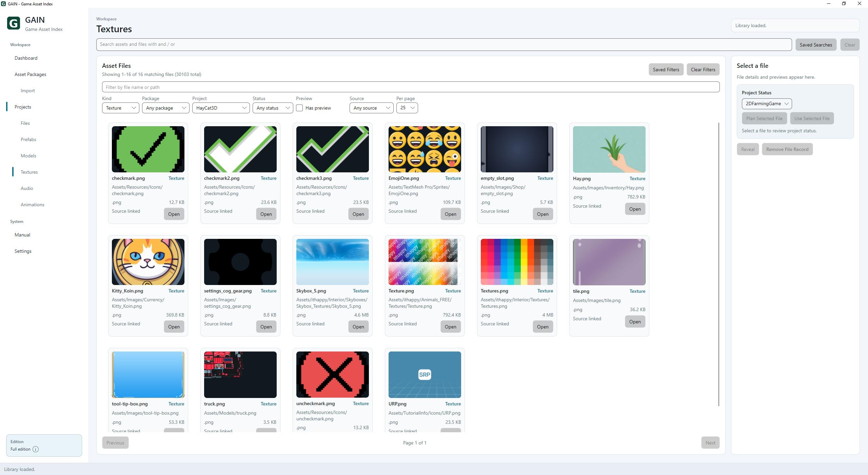Viewport: 868px width, 475px height.
Task: Select the uncheckmark.png thumbnail
Action: point(333,375)
